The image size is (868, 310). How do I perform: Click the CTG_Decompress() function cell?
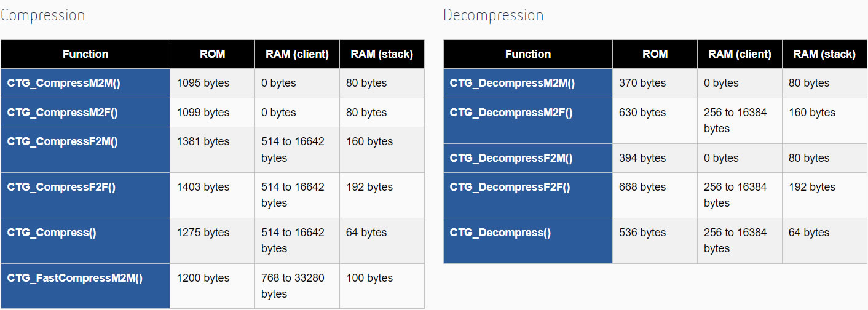[x=528, y=240]
